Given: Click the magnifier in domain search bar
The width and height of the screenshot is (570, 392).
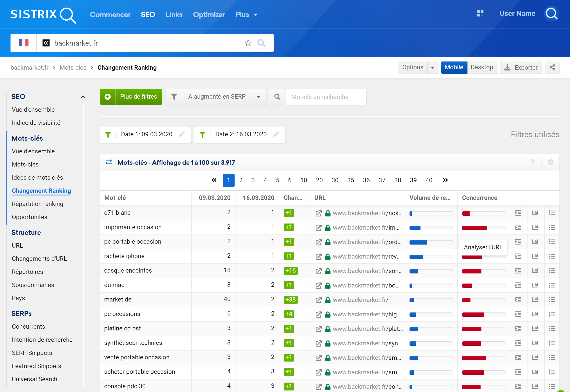Looking at the screenshot, I should tap(261, 43).
